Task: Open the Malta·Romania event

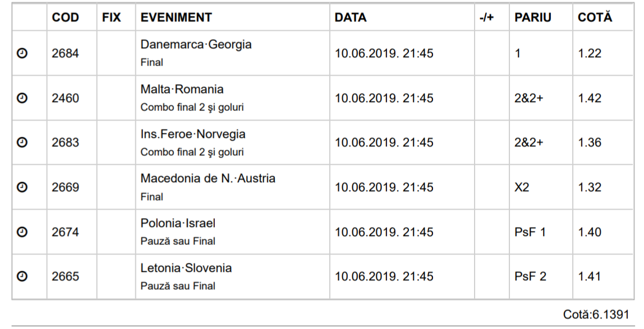Action: 182,89
